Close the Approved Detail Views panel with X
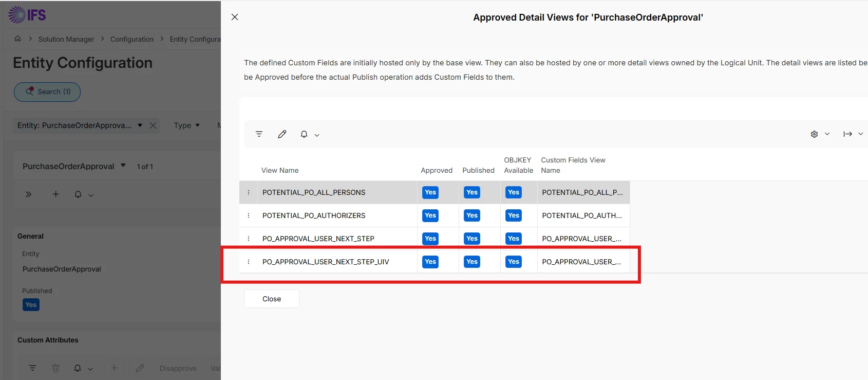Viewport: 868px width, 380px height. [x=235, y=17]
